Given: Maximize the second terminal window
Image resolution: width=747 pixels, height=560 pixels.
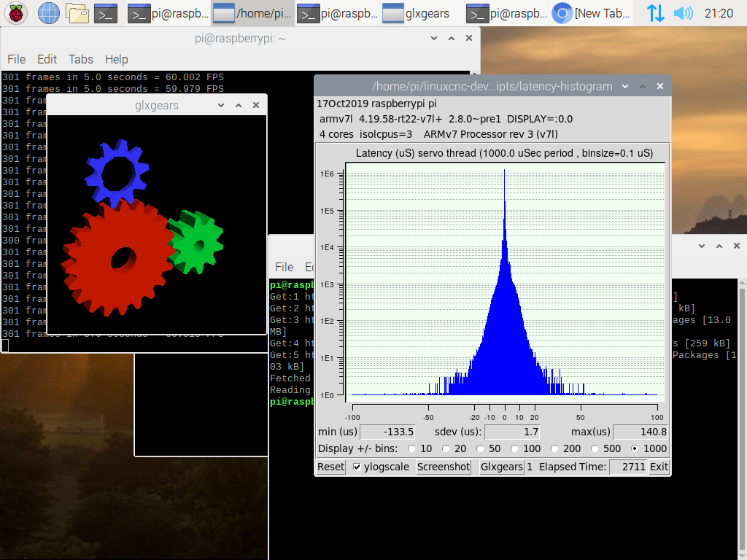Looking at the screenshot, I should [x=719, y=246].
